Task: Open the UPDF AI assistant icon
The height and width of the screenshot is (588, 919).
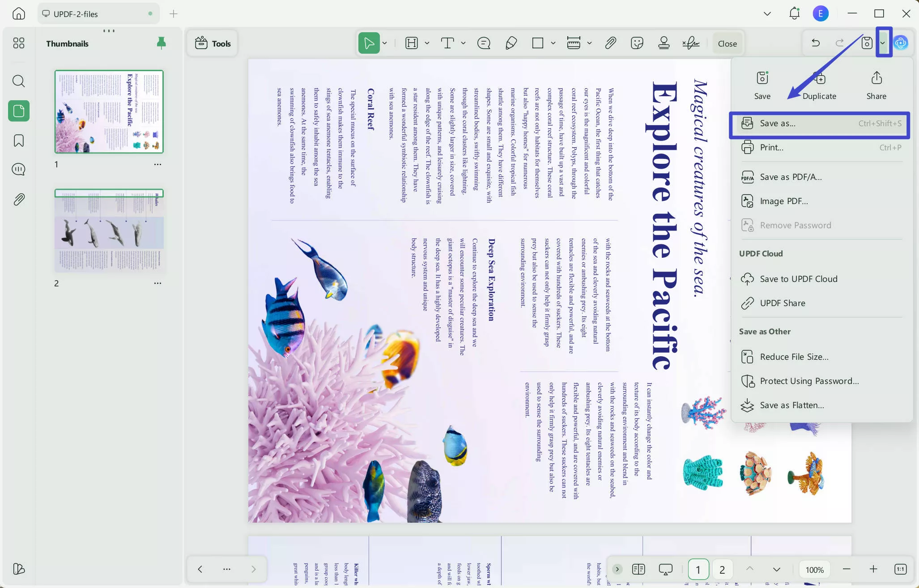Action: (x=901, y=43)
